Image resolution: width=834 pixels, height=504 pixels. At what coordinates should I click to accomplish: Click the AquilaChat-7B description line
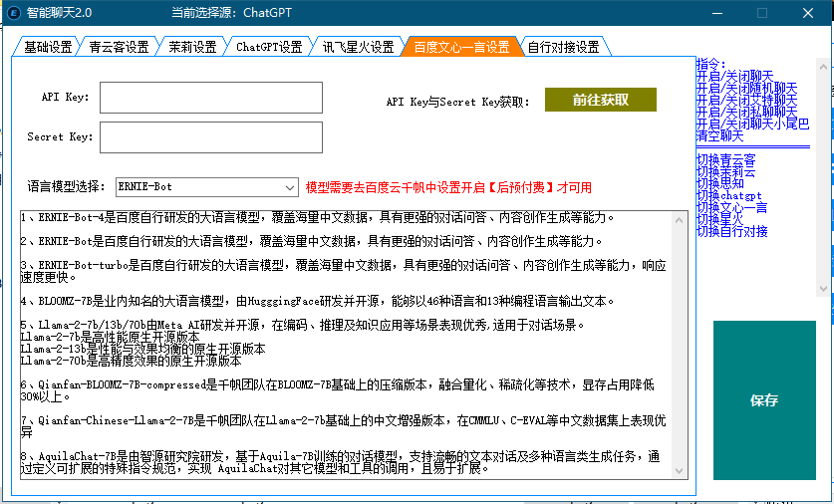[341, 462]
